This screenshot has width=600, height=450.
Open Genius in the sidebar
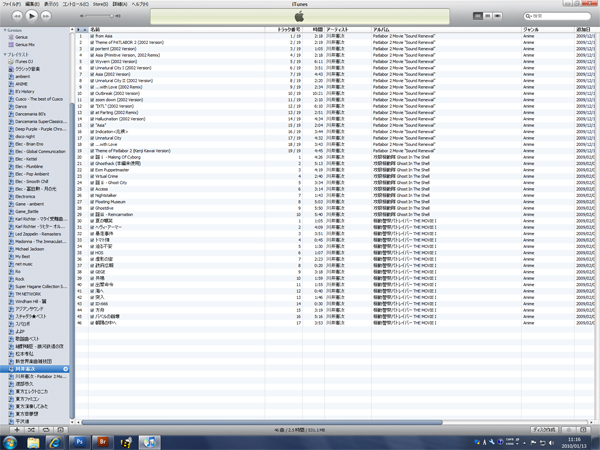(21, 37)
